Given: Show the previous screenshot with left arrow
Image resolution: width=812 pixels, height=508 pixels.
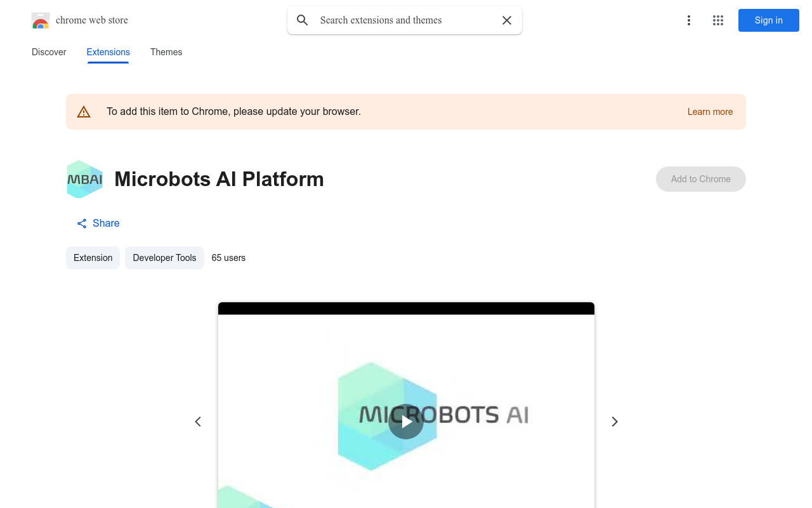Looking at the screenshot, I should pos(198,422).
